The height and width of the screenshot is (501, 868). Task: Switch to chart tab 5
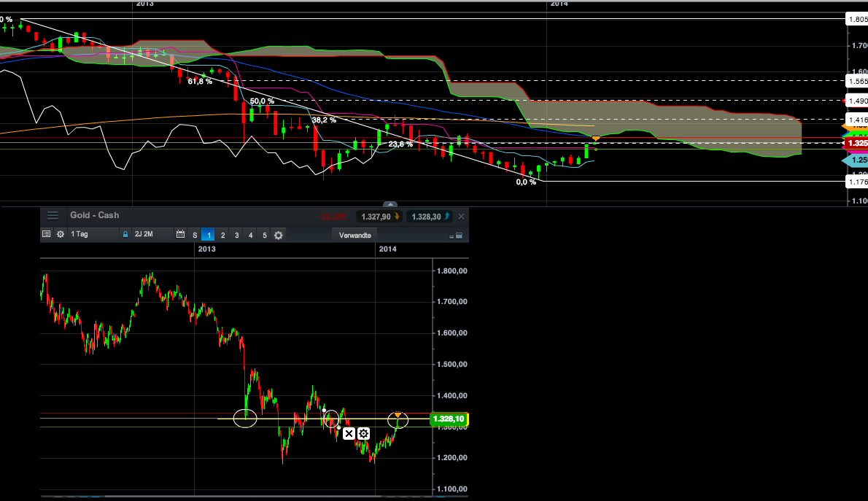coord(264,234)
